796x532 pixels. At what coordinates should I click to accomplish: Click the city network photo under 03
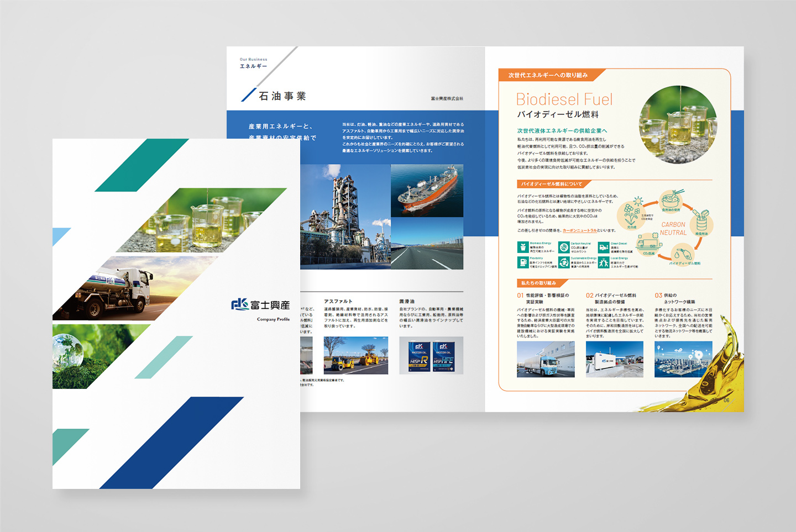click(x=683, y=359)
